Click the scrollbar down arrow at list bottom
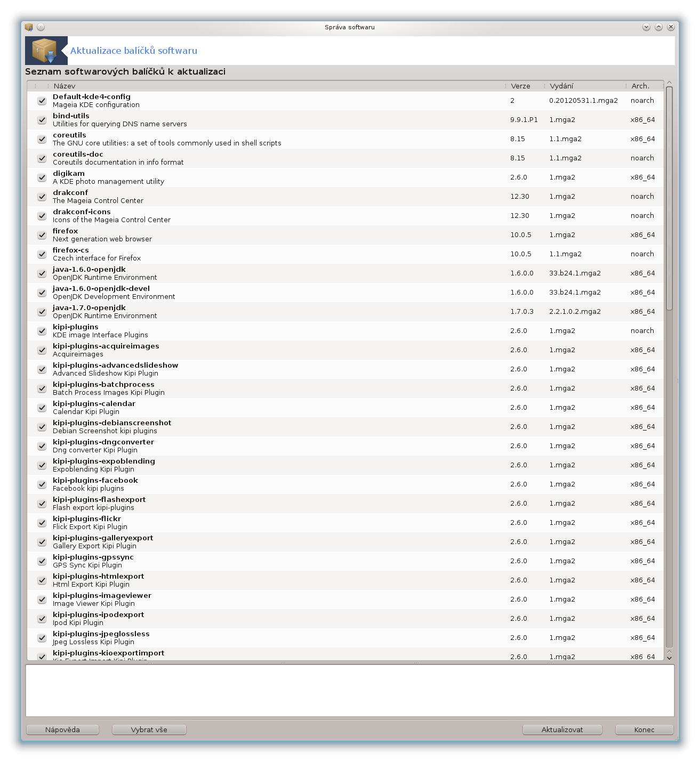 (x=669, y=658)
